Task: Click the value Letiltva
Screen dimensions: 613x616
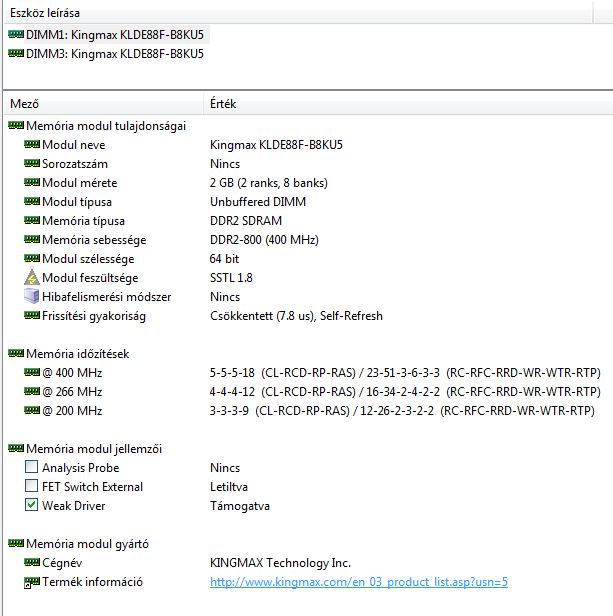Action: click(x=229, y=487)
